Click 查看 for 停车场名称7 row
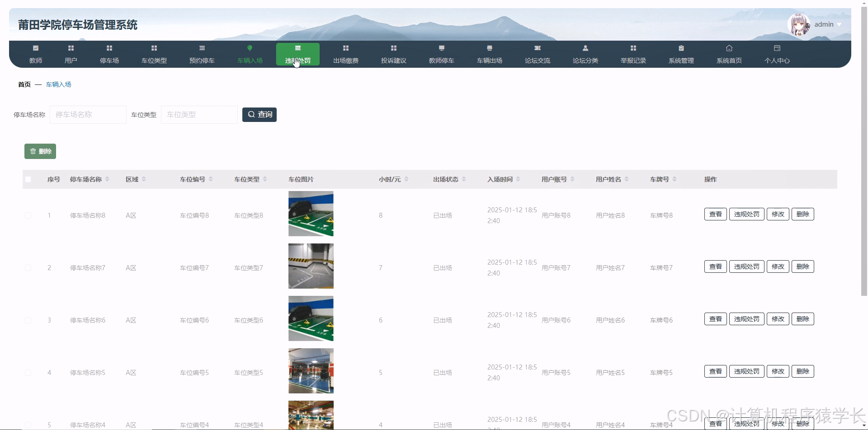 716,266
